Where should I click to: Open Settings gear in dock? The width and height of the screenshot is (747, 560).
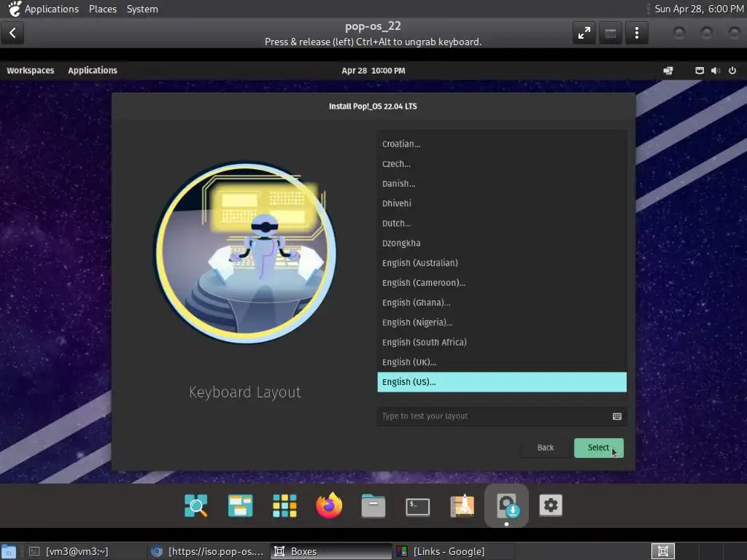click(551, 505)
